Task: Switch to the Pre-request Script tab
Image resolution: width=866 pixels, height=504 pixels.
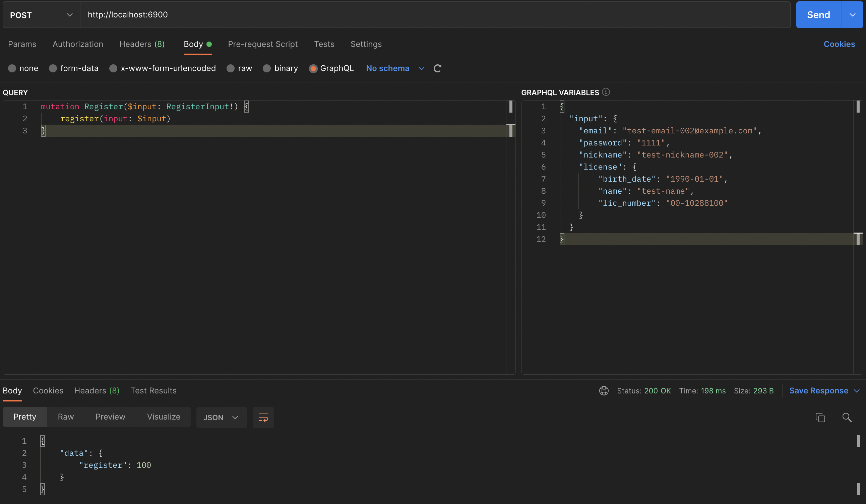Action: tap(262, 44)
